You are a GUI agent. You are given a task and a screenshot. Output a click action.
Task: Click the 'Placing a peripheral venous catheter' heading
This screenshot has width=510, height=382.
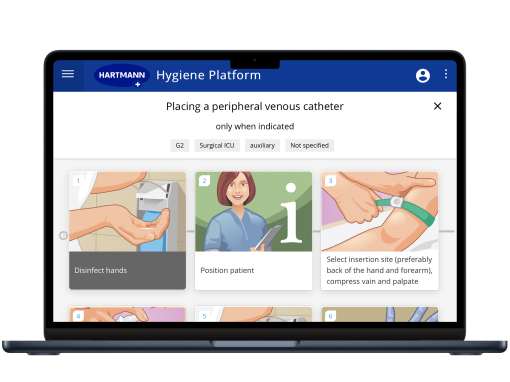[x=255, y=106]
